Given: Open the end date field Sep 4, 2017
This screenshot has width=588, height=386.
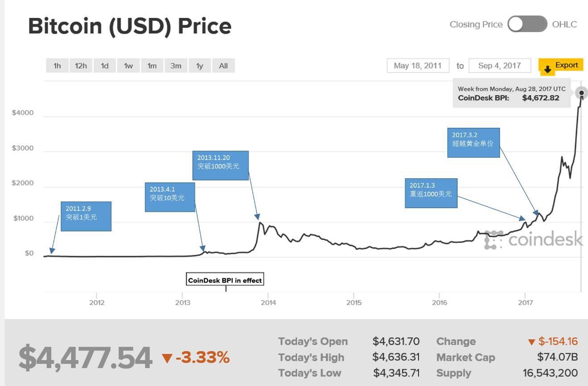Looking at the screenshot, I should [500, 66].
